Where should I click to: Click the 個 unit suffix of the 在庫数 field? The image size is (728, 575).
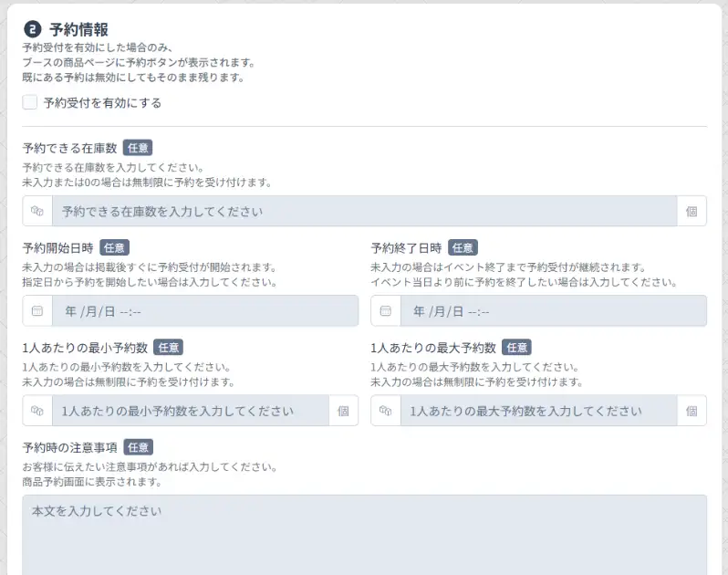point(692,211)
